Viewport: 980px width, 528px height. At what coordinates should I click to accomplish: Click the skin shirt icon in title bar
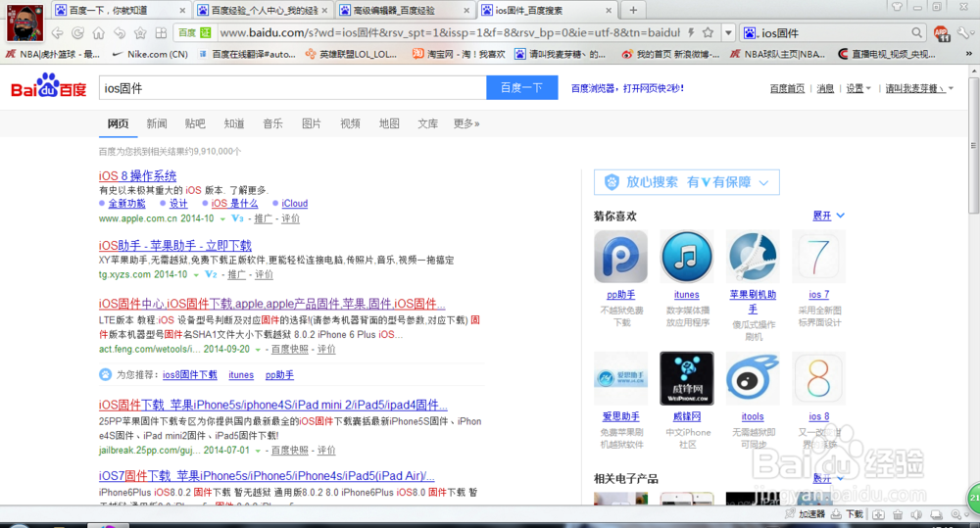pyautogui.click(x=897, y=7)
